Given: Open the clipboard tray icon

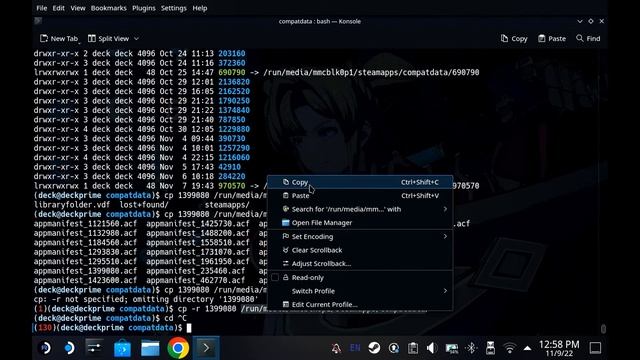Looking at the screenshot, I should tap(413, 348).
